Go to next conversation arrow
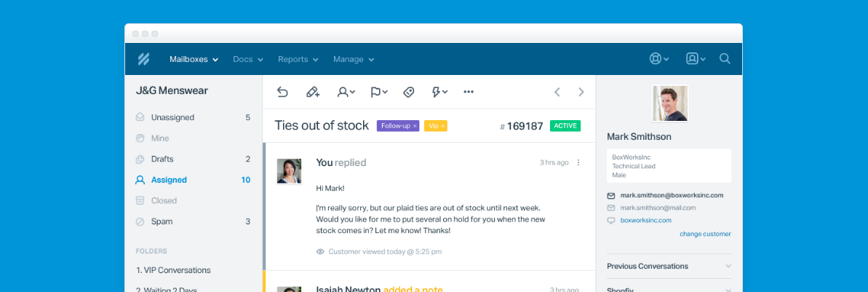The height and width of the screenshot is (292, 868). (581, 92)
